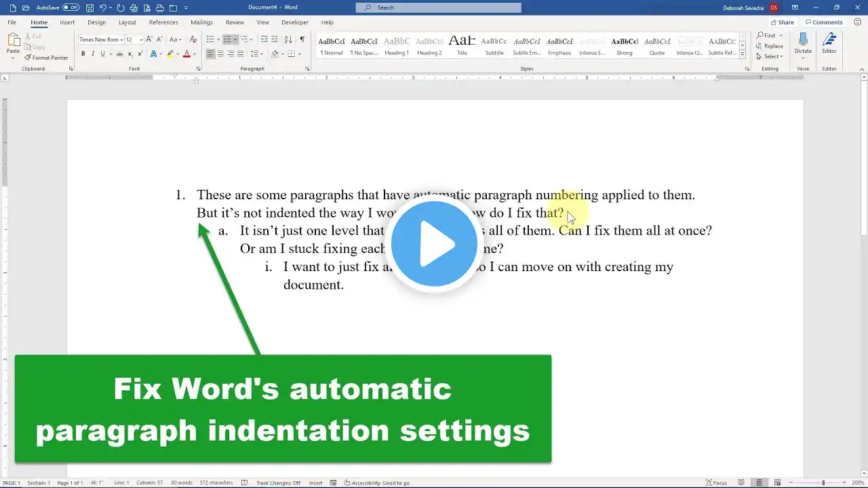Viewport: 868px width, 488px height.
Task: Expand the Styles gallery More arrow
Action: (x=743, y=54)
